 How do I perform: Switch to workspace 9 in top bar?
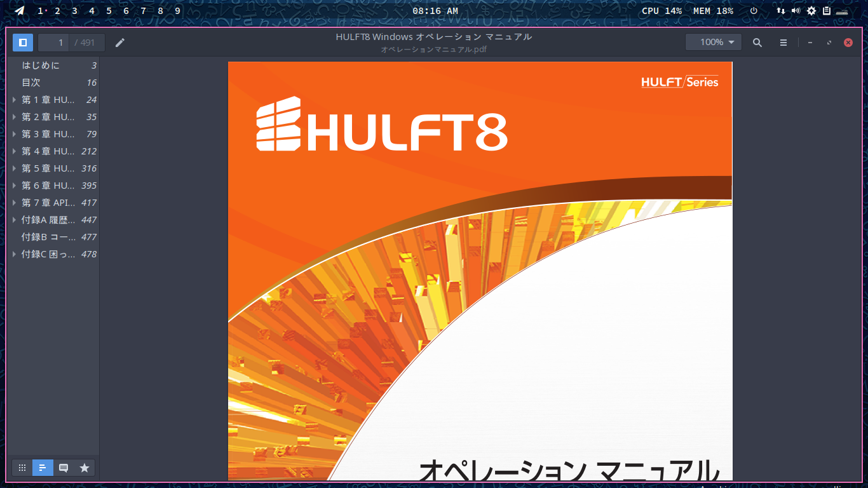(x=177, y=11)
